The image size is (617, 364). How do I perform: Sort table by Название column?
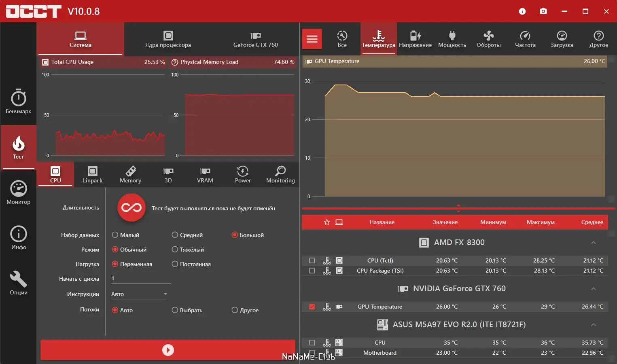tap(382, 222)
